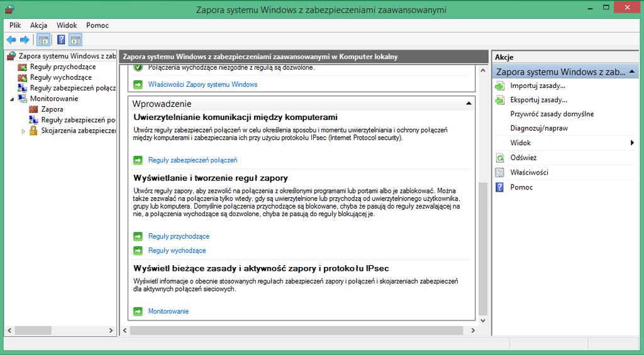Click the green arrow beside Właściwości Zapory
The width and height of the screenshot is (644, 355).
[x=138, y=85]
